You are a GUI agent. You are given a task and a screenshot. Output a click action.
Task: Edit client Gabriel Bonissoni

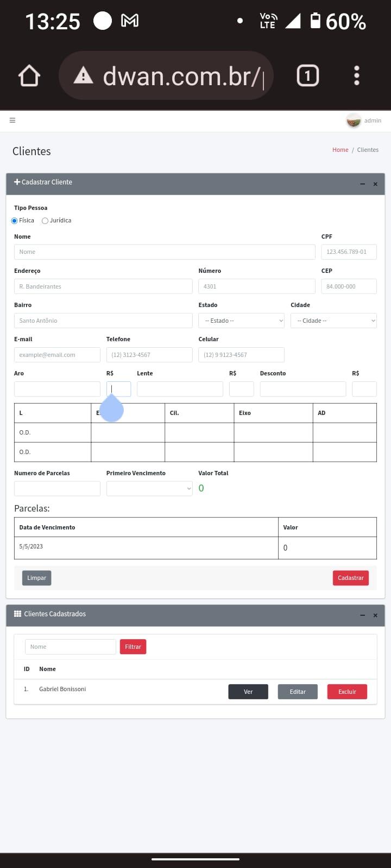[x=298, y=692]
